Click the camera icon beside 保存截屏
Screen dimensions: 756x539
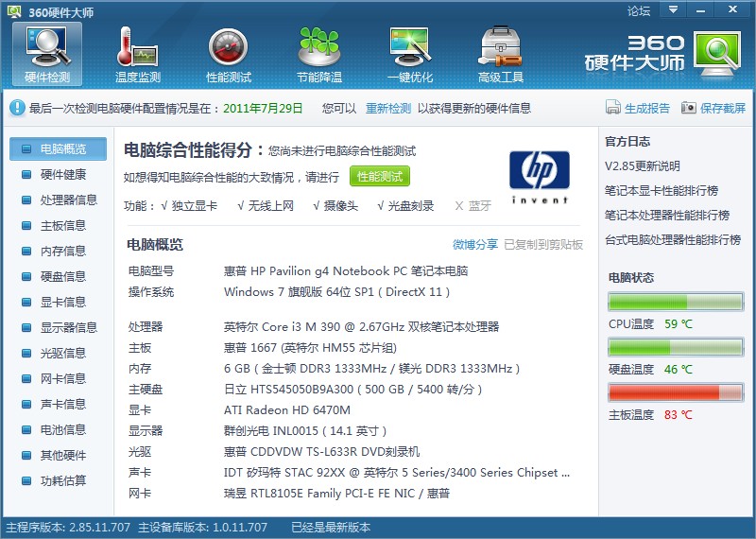[689, 107]
